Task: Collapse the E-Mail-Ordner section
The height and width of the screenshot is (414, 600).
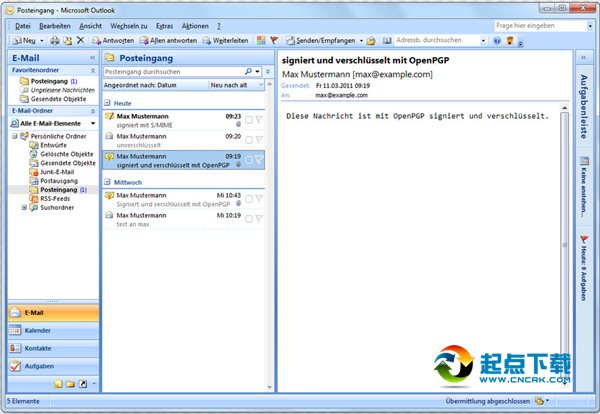Action: click(x=93, y=111)
